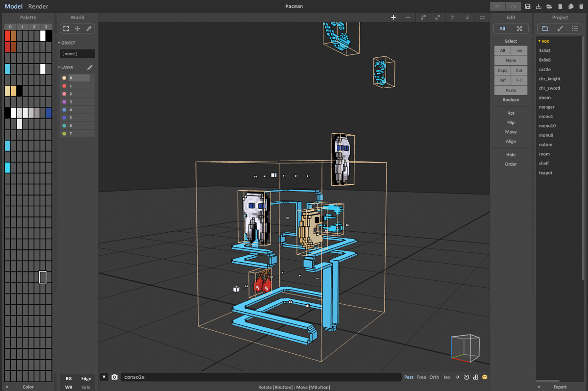
Task: Create a new file using the blank page icon
Action: coord(560,6)
